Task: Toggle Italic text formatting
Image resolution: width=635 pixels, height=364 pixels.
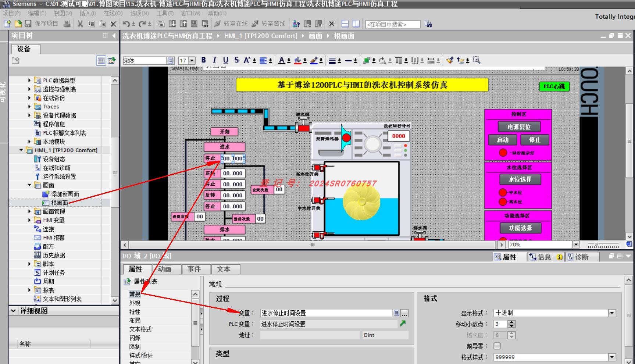Action: click(x=215, y=60)
